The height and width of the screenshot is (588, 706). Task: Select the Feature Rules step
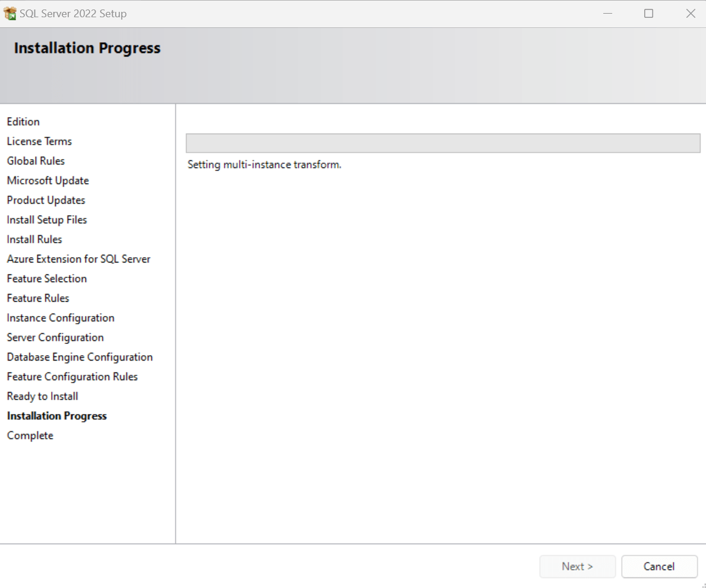(x=38, y=298)
